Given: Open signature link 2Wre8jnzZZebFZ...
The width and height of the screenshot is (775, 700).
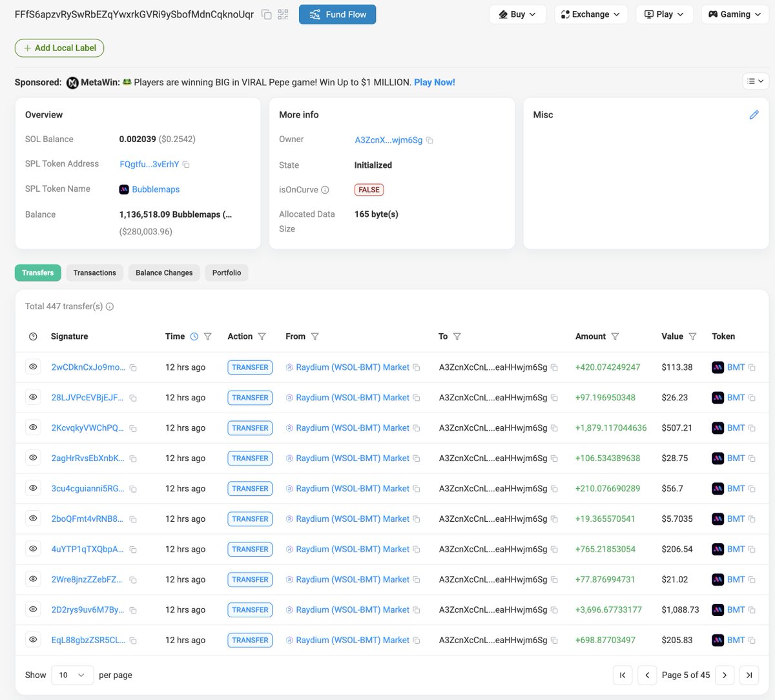Looking at the screenshot, I should click(87, 579).
